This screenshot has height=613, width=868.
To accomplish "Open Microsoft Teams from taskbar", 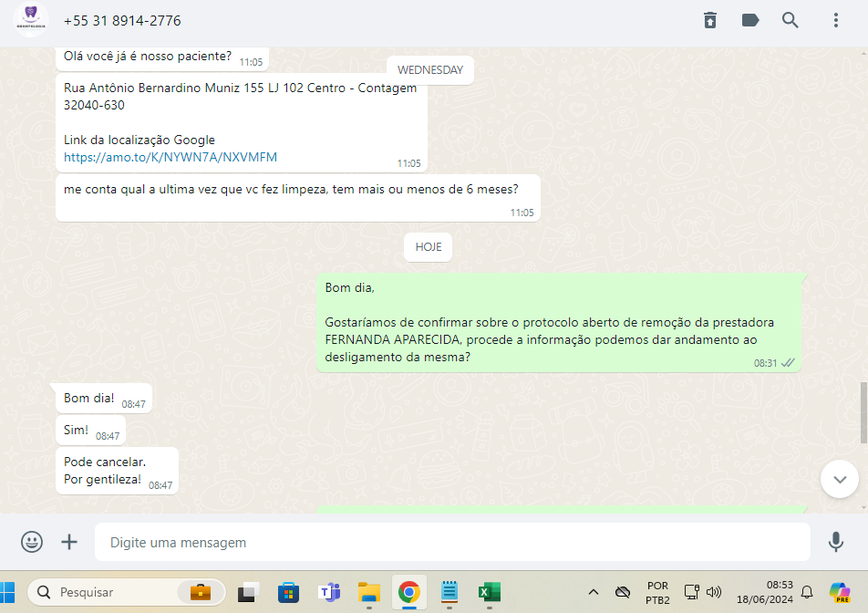I will pyautogui.click(x=329, y=592).
